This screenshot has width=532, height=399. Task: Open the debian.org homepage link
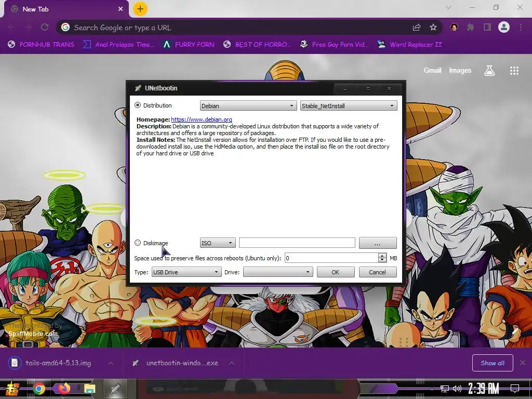202,119
